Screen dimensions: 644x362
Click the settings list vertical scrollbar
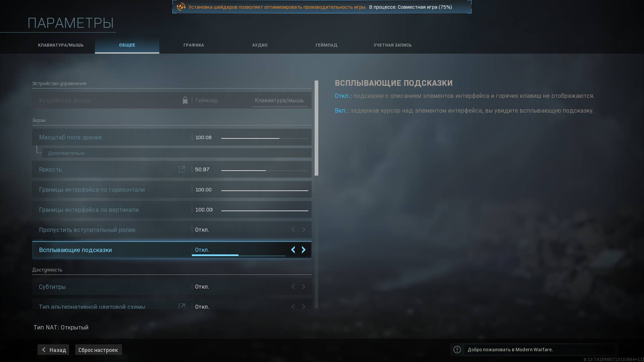point(316,128)
